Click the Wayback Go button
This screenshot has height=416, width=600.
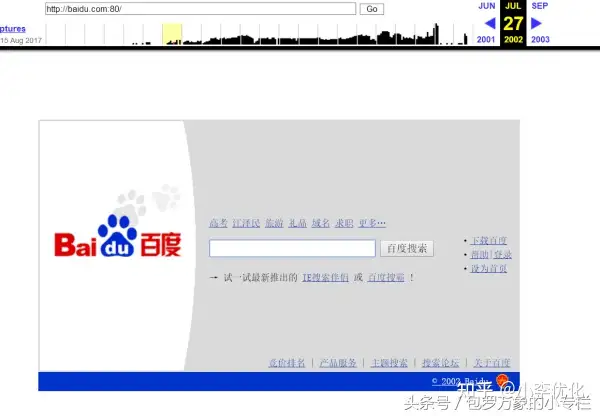[372, 9]
